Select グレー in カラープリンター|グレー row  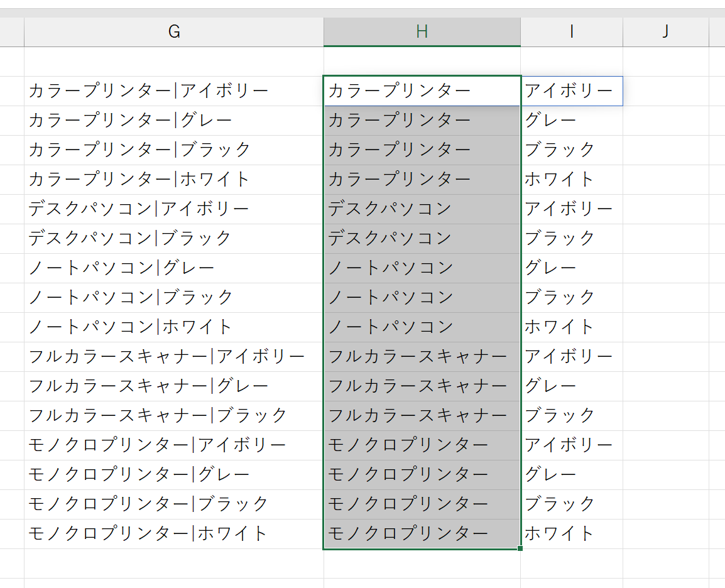[x=572, y=121]
